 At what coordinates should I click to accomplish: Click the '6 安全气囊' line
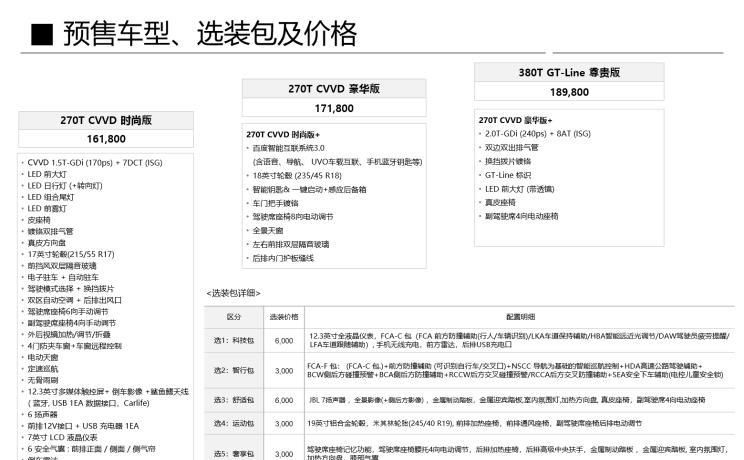[91, 449]
